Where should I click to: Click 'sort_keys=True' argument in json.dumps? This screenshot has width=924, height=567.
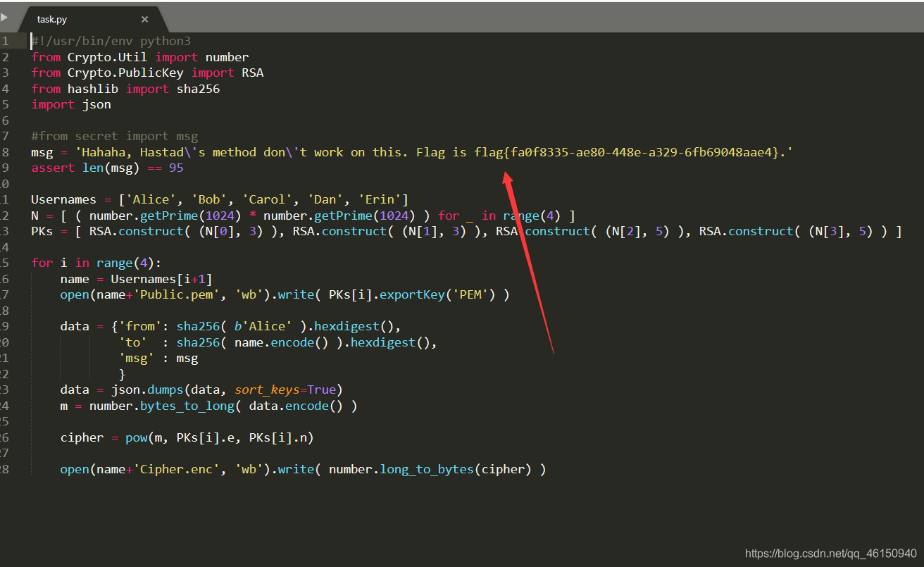coord(285,390)
